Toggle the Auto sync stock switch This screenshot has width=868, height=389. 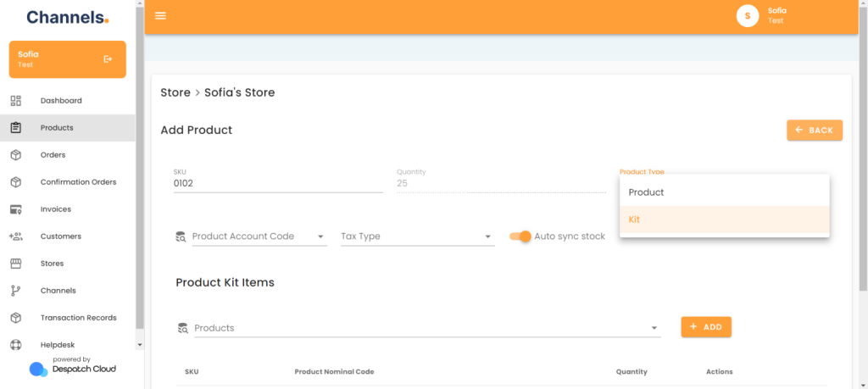(520, 236)
